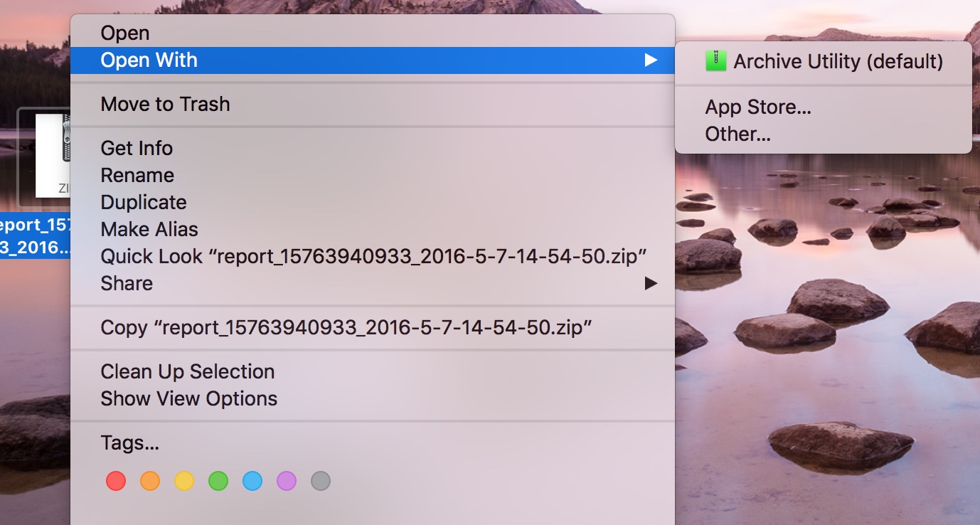Image resolution: width=980 pixels, height=525 pixels.
Task: Select Move to Trash
Action: [165, 105]
